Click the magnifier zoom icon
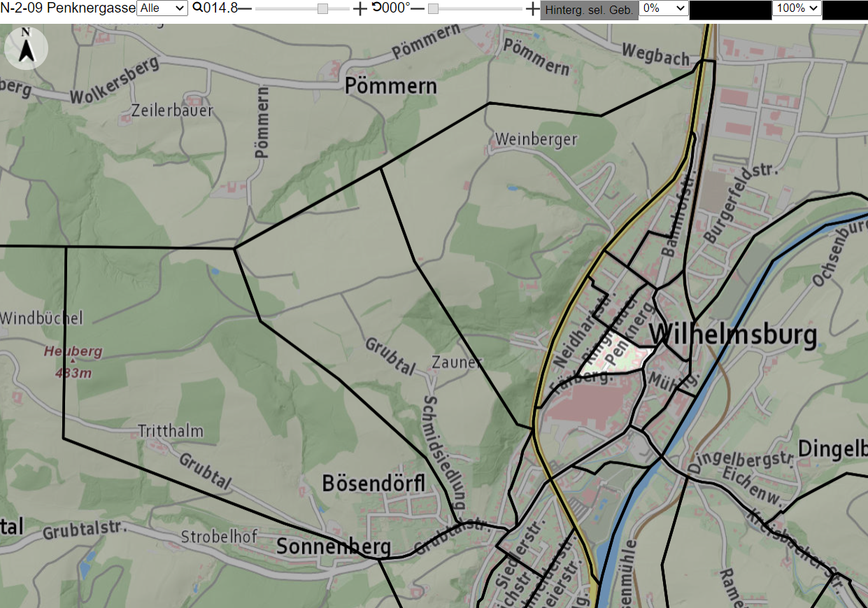Image resolution: width=868 pixels, height=608 pixels. click(x=197, y=8)
